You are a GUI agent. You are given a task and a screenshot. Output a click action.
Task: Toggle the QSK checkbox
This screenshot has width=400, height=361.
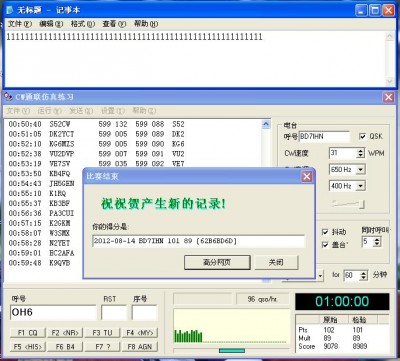point(363,136)
